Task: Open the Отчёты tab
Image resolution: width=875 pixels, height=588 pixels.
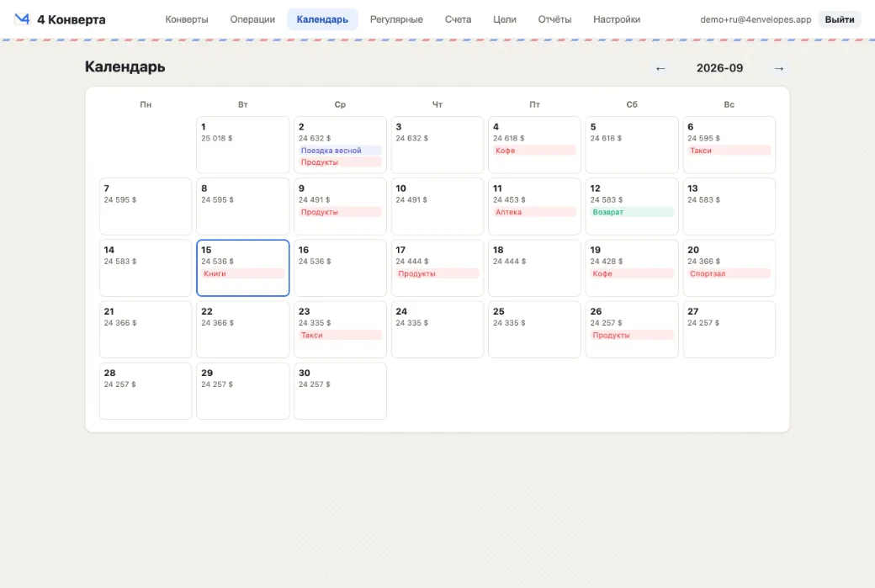Action: coord(554,19)
